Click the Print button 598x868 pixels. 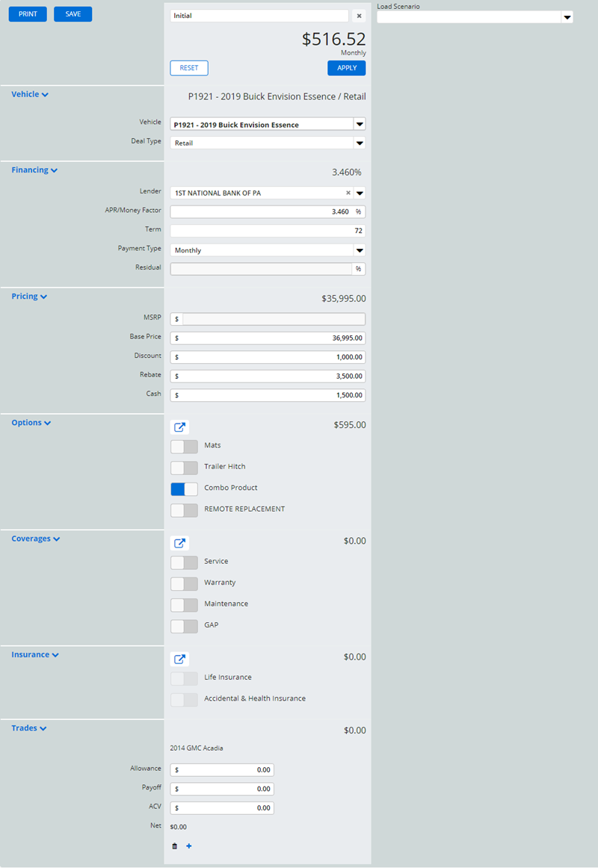point(28,14)
